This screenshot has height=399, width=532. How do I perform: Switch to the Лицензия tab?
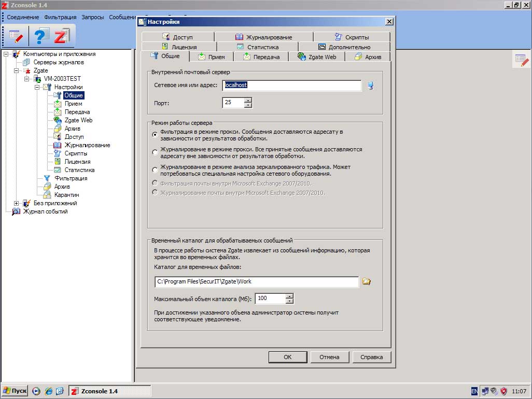[x=179, y=47]
